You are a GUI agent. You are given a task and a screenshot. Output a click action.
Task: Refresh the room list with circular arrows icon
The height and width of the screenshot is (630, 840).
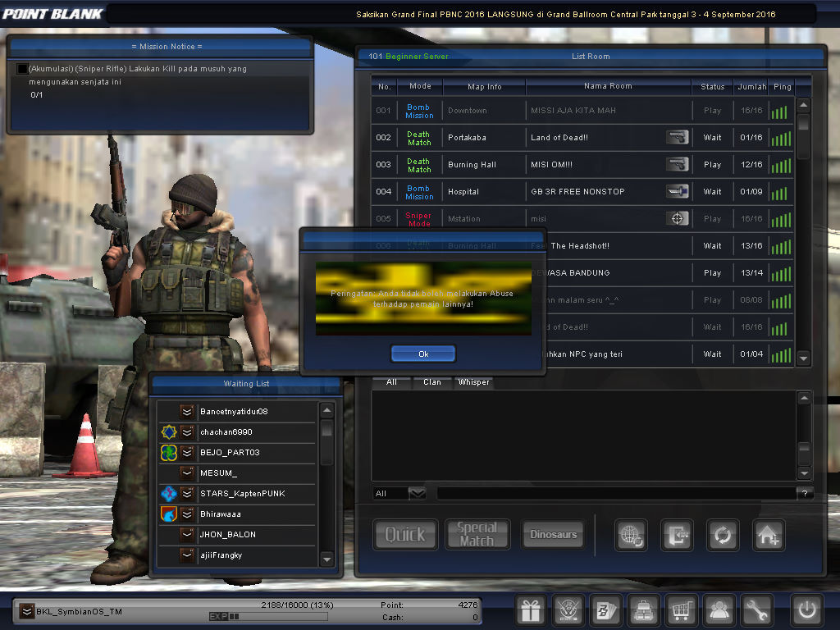[723, 535]
